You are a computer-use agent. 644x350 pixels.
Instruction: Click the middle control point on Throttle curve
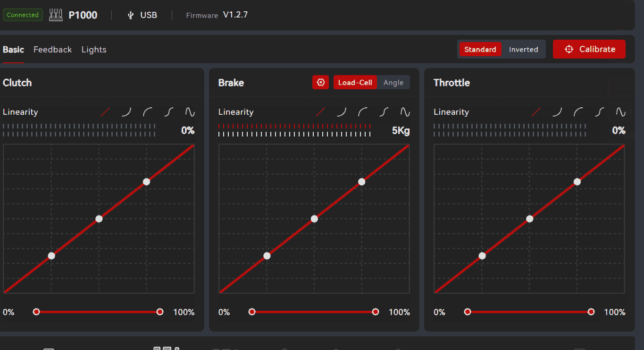pos(529,219)
